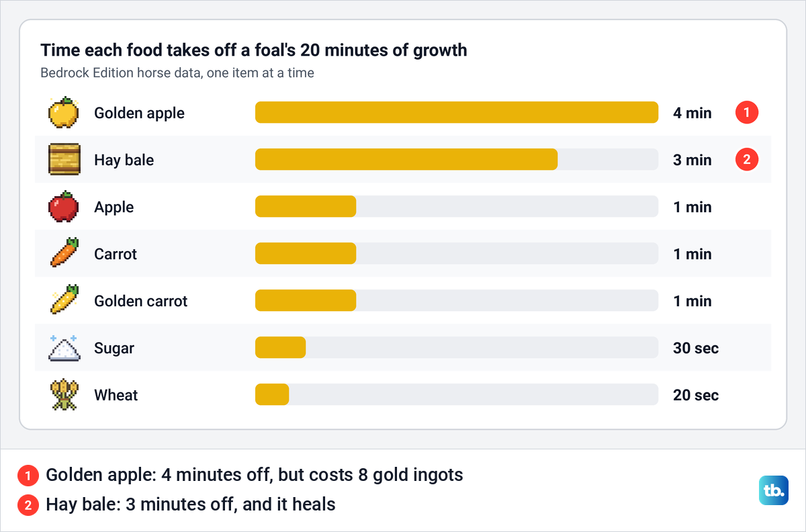
Task: Click the hay bale icon
Action: click(x=64, y=160)
